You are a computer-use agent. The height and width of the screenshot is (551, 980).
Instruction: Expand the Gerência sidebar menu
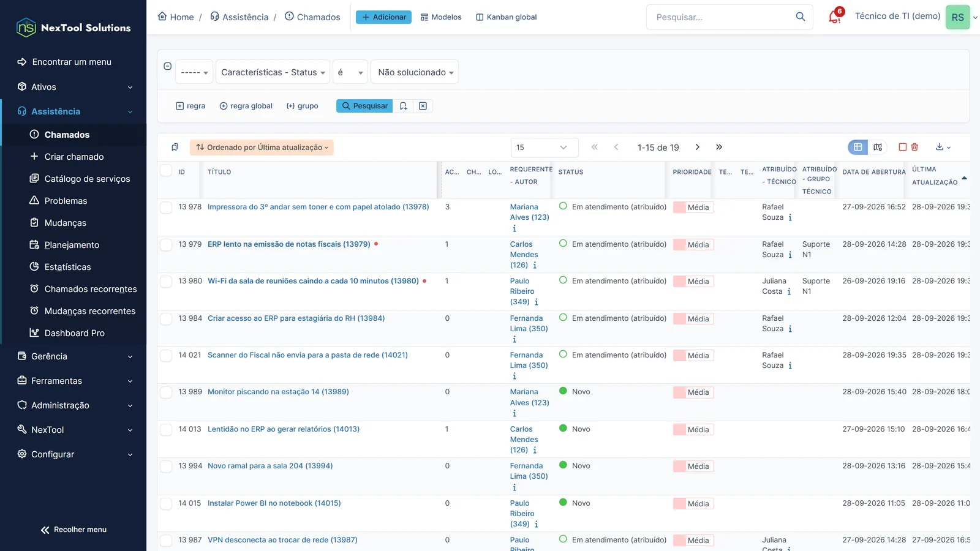(74, 356)
